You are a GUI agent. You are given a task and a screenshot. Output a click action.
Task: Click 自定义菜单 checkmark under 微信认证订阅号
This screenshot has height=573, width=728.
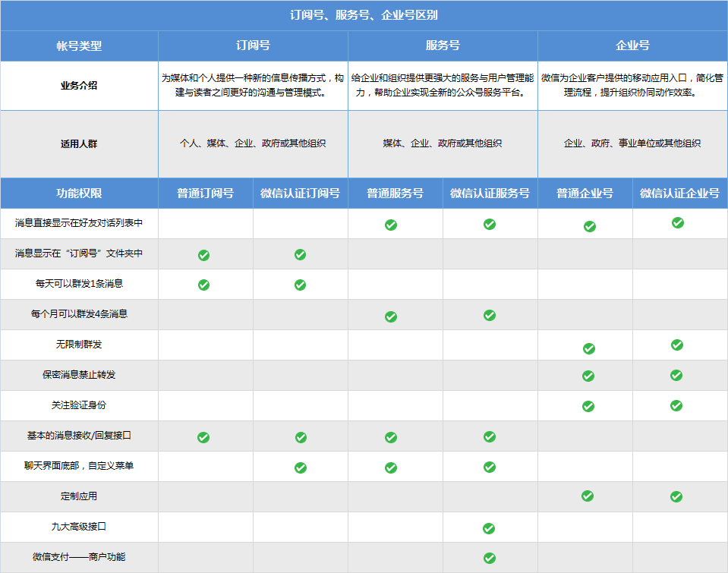click(x=301, y=468)
